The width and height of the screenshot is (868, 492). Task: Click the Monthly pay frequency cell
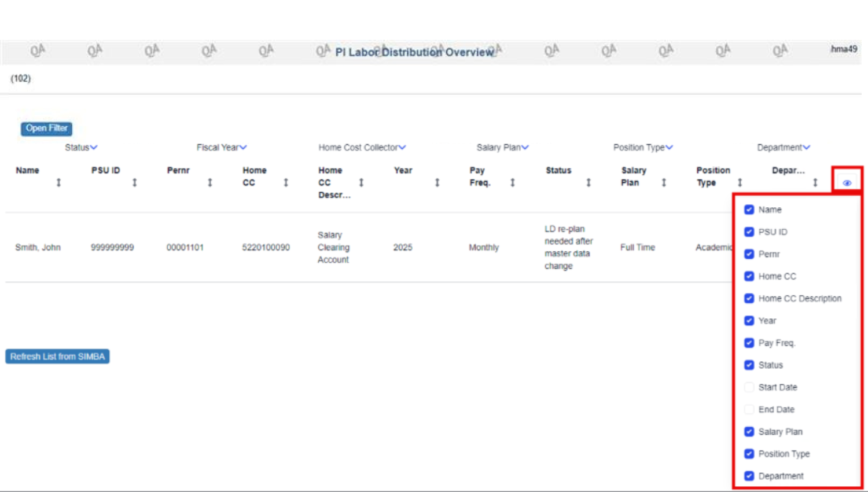point(484,247)
